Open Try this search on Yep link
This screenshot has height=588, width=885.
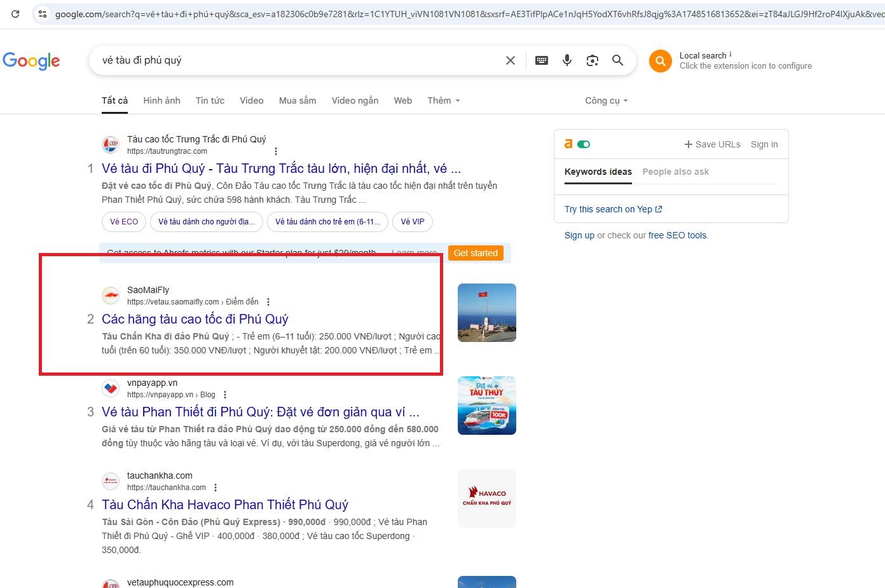click(x=614, y=209)
